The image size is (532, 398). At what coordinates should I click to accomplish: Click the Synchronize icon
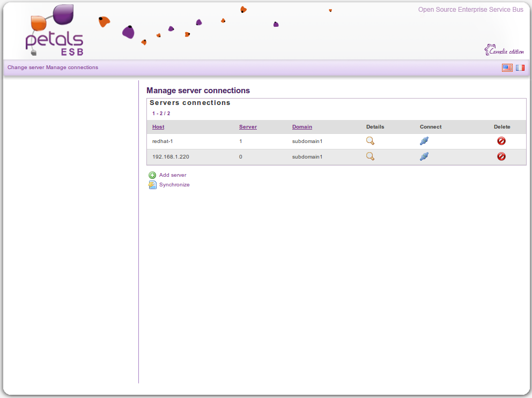coord(152,185)
